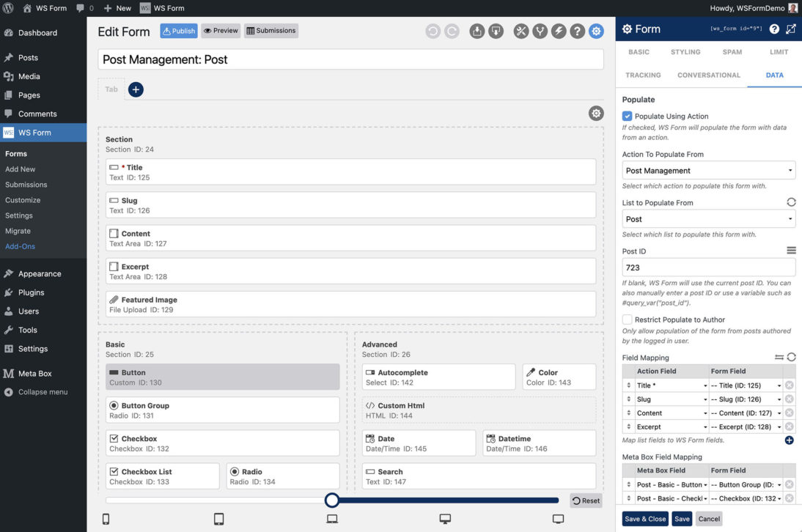Open List to Populate From dropdown
The height and width of the screenshot is (532, 802).
pyautogui.click(x=708, y=219)
